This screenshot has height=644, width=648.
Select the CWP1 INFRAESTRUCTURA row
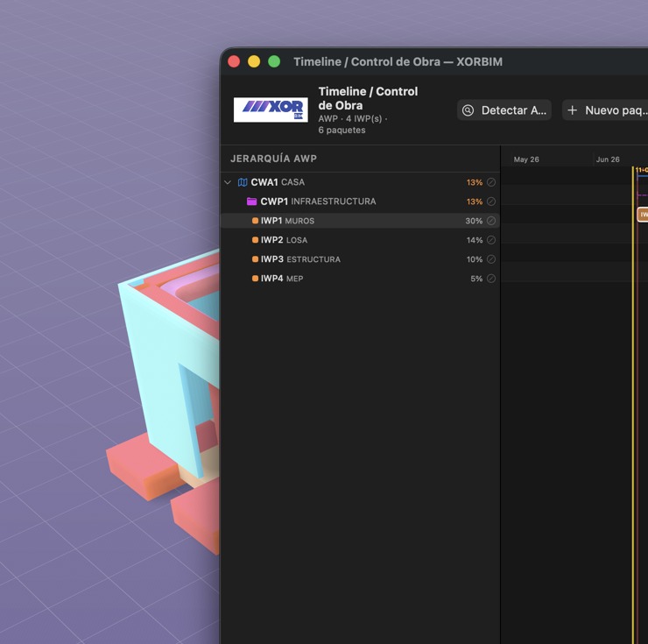coord(360,202)
